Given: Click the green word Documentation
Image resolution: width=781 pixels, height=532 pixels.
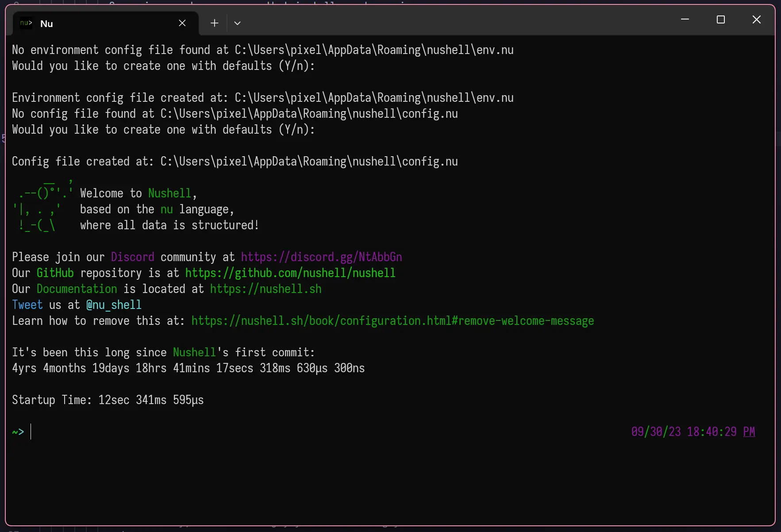Looking at the screenshot, I should (77, 289).
